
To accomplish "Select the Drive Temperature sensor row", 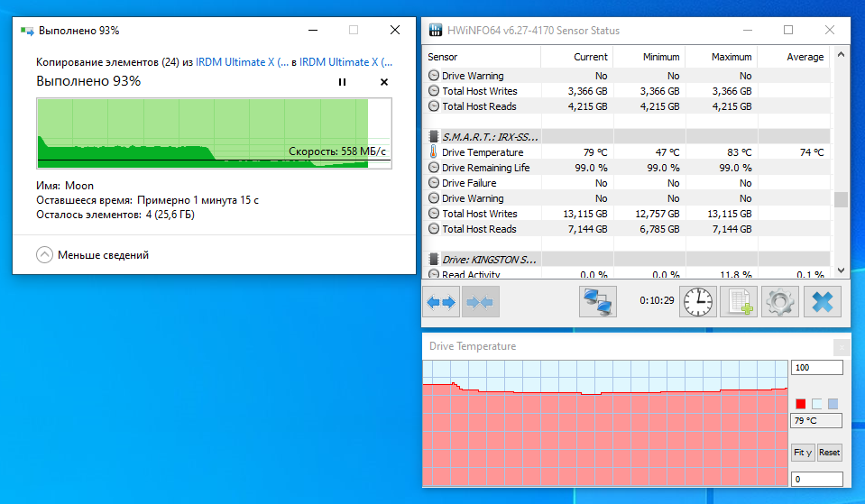I will [x=627, y=152].
